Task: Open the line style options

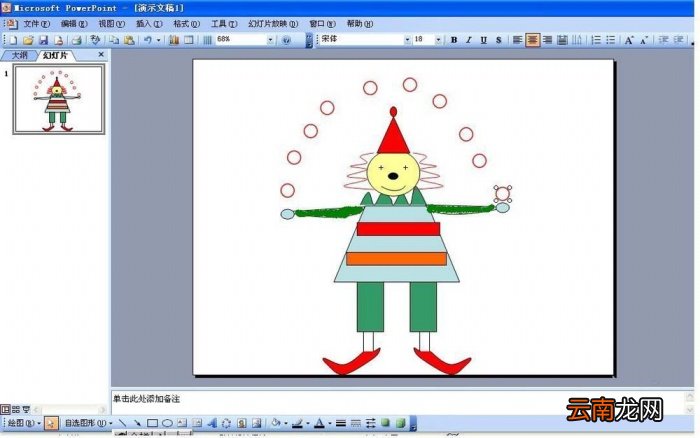Action: point(341,422)
